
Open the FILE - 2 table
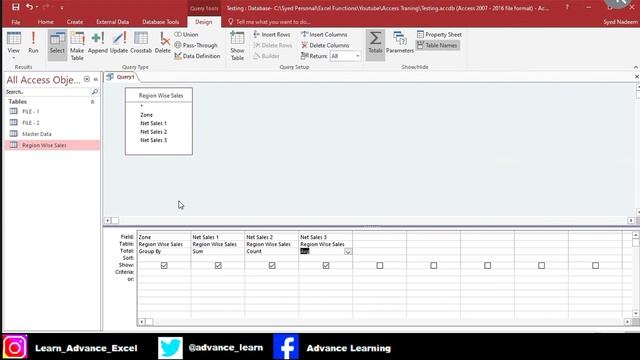tap(31, 123)
